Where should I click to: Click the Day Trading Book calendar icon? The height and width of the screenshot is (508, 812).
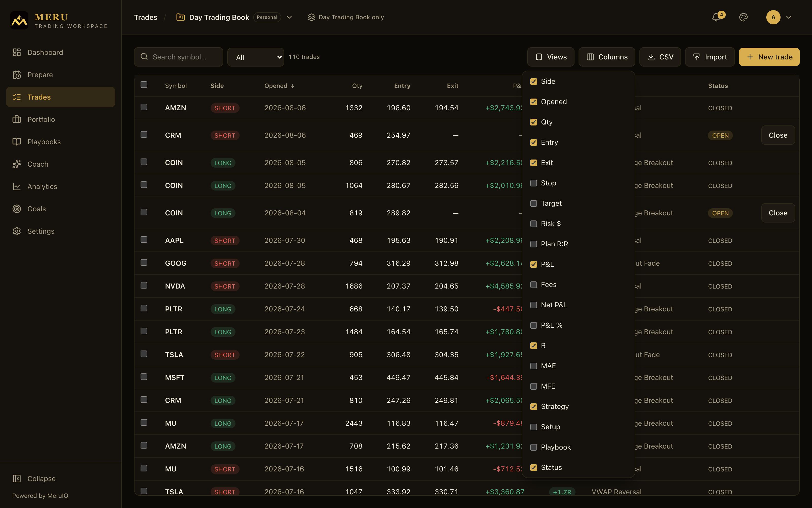click(x=180, y=18)
